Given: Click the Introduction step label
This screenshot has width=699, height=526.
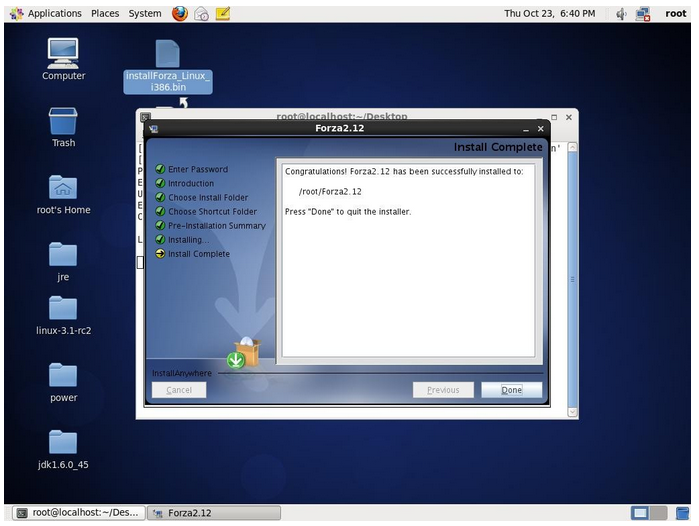Looking at the screenshot, I should [191, 183].
